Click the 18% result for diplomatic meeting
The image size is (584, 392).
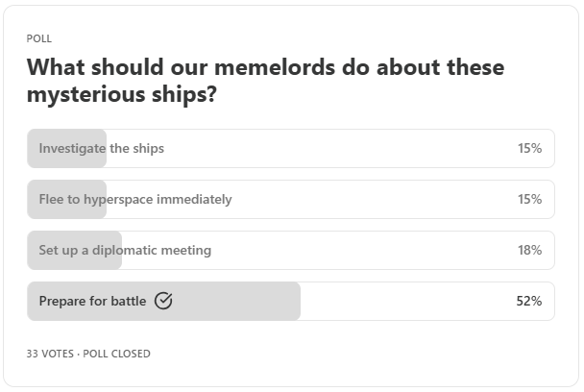point(529,251)
